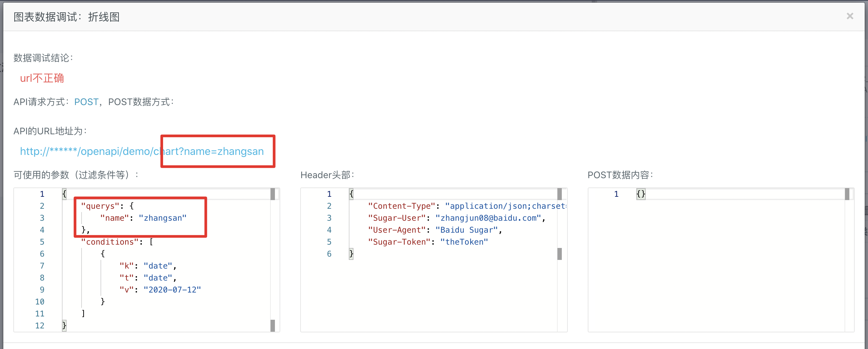The height and width of the screenshot is (349, 868).
Task: Click the "Content-Type" key in Header editor
Action: click(402, 206)
